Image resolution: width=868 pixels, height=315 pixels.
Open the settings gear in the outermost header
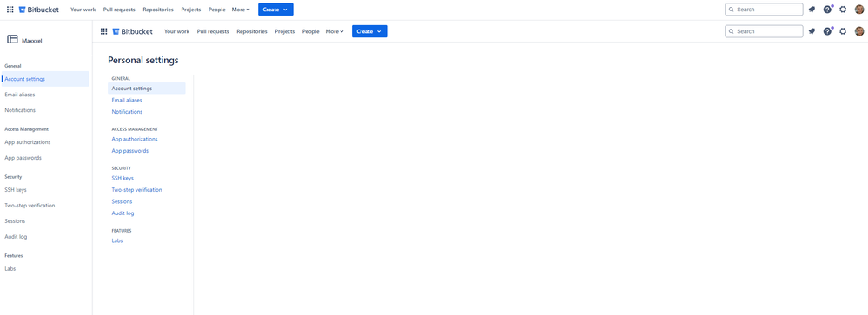(843, 10)
